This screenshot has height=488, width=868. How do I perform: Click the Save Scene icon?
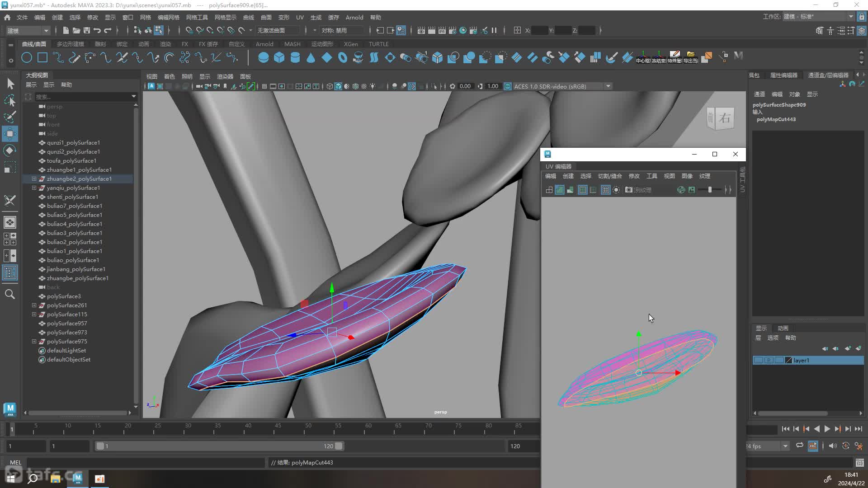click(x=86, y=30)
